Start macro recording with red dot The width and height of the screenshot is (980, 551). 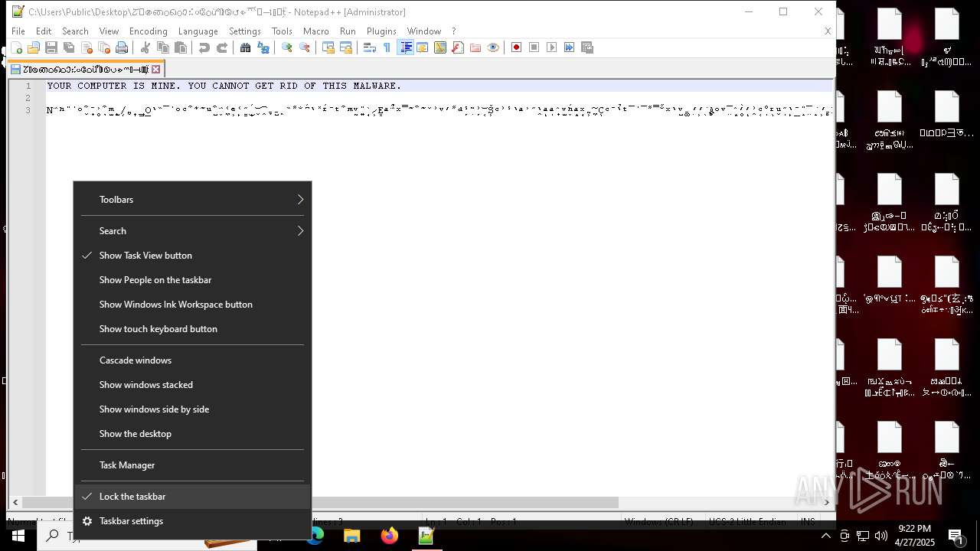517,47
